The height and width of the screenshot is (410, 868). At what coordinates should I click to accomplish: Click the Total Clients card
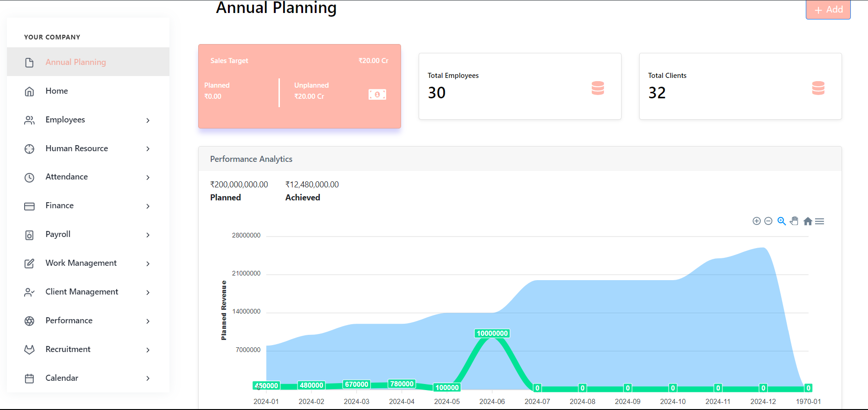[740, 86]
